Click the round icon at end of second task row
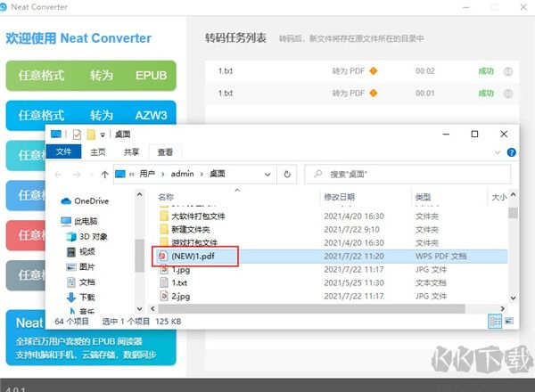535x392 pixels. [508, 94]
